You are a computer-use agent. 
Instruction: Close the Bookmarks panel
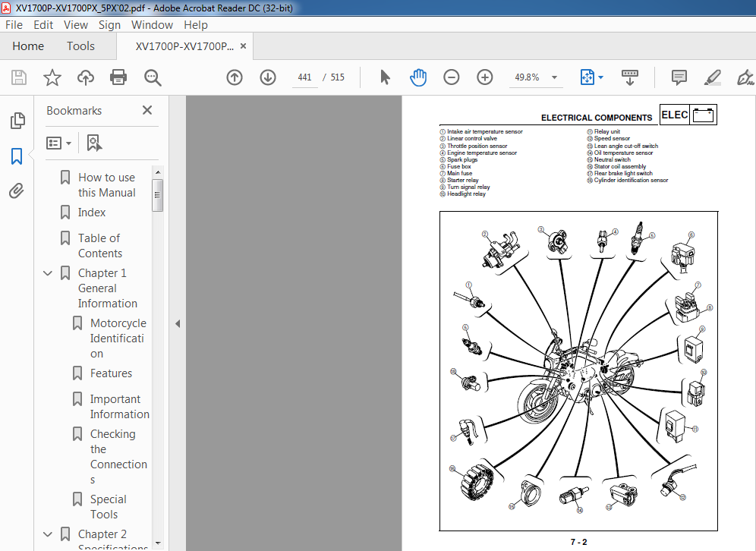pyautogui.click(x=147, y=110)
